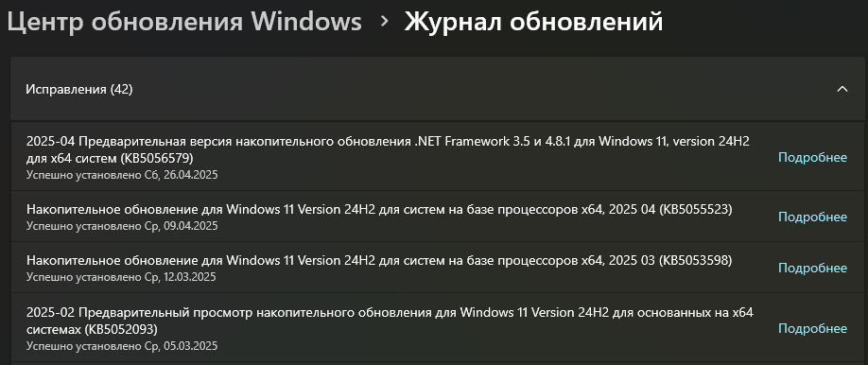Click install status dated Сб, 26.04.2025
868x365 pixels.
[122, 175]
